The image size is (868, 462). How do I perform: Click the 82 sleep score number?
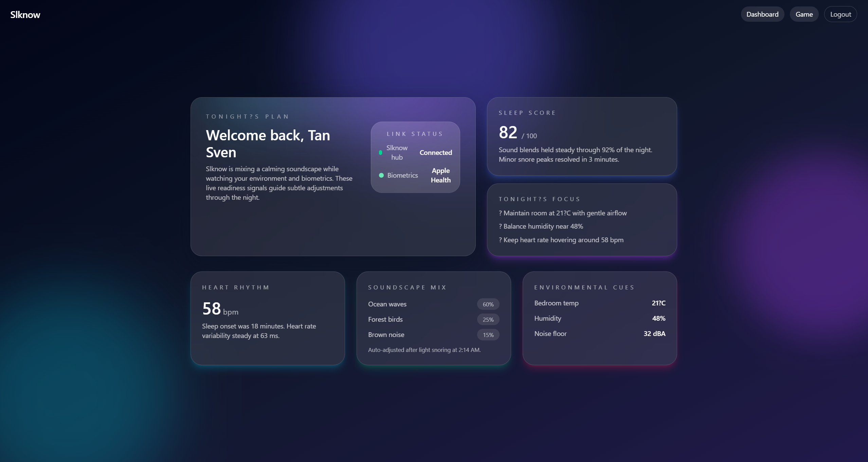coord(508,132)
